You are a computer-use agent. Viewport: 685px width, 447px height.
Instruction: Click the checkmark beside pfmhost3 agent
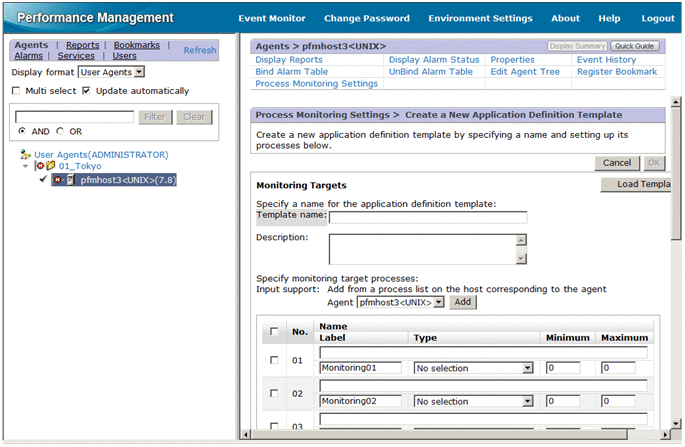coord(42,181)
